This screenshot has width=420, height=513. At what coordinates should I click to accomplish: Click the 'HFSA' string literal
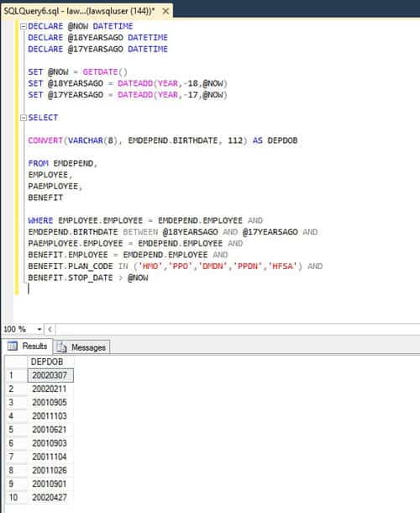pos(282,267)
